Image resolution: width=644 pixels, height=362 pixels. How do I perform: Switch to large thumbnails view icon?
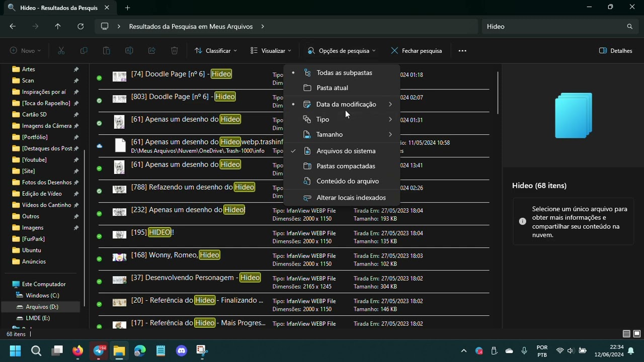[637, 334]
